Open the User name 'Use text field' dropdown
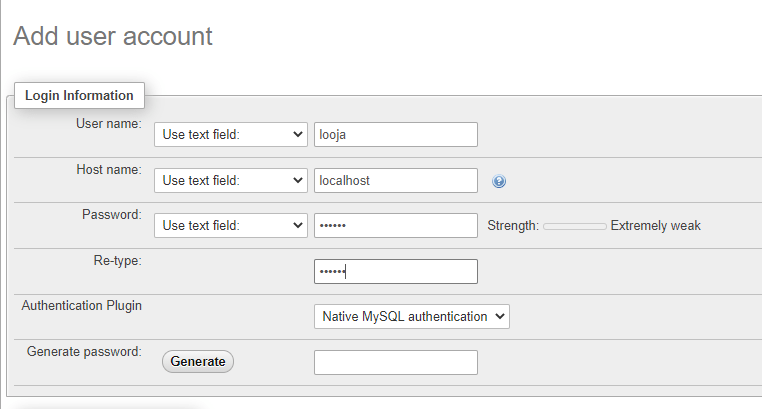The height and width of the screenshot is (409, 762). click(x=230, y=134)
